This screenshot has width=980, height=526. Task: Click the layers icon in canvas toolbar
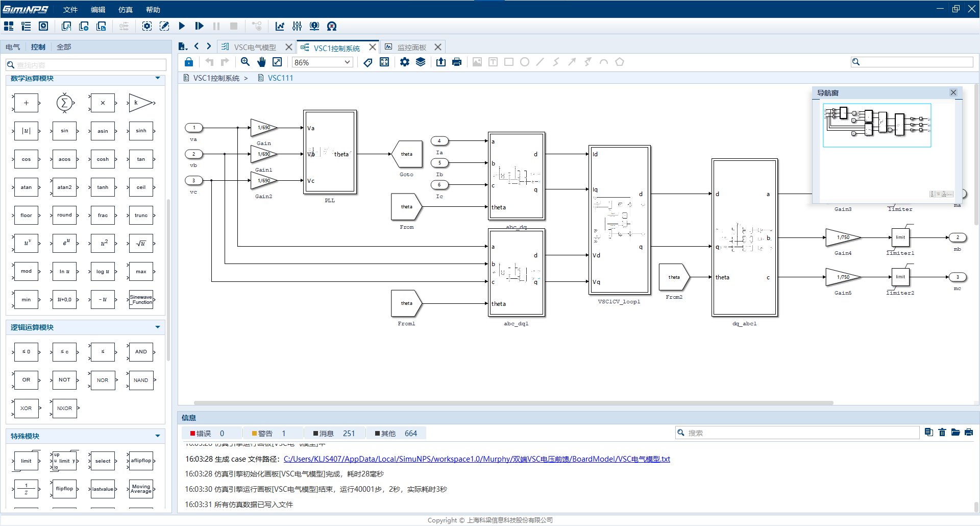coord(421,62)
